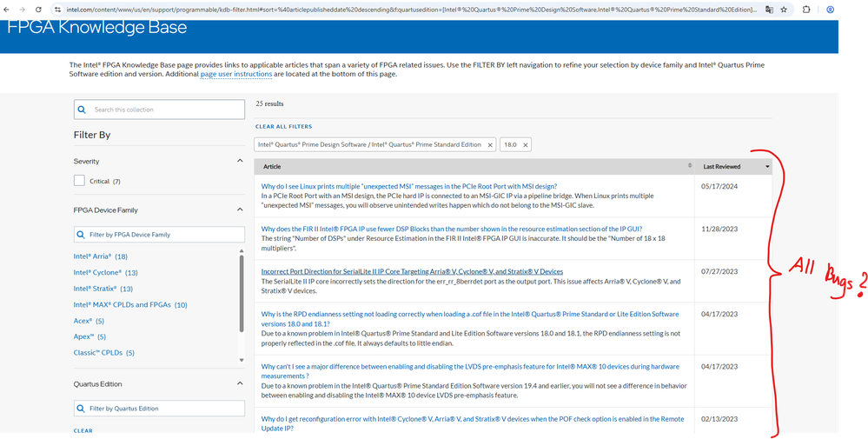This screenshot has height=439, width=868.
Task: Click magnifier in Quartus Edition filter
Action: [x=81, y=409]
